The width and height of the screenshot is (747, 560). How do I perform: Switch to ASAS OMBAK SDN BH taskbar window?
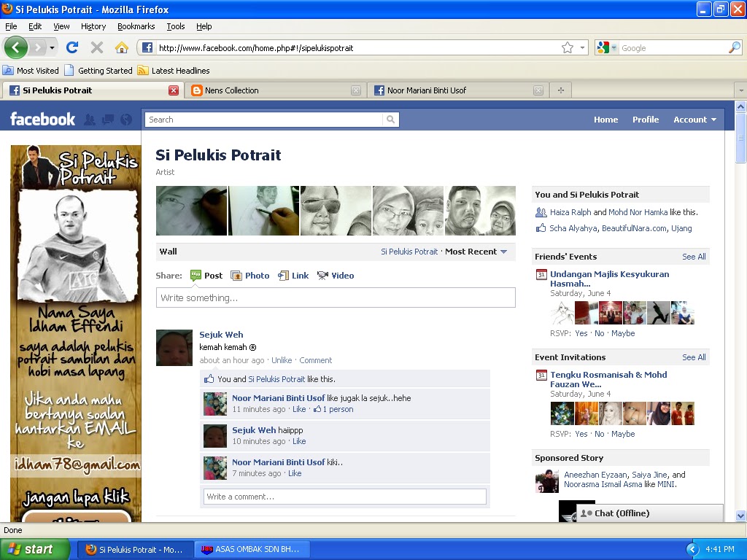point(252,549)
